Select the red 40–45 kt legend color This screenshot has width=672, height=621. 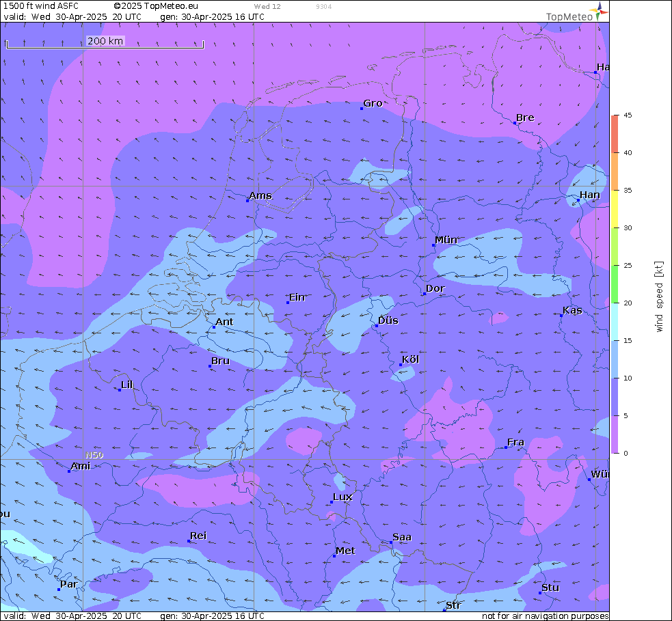click(x=615, y=134)
